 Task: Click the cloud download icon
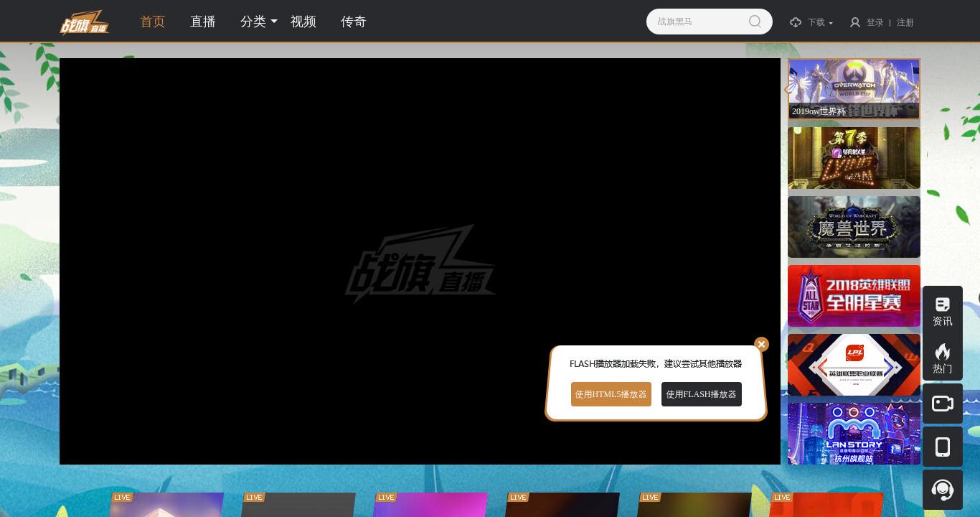pos(796,22)
